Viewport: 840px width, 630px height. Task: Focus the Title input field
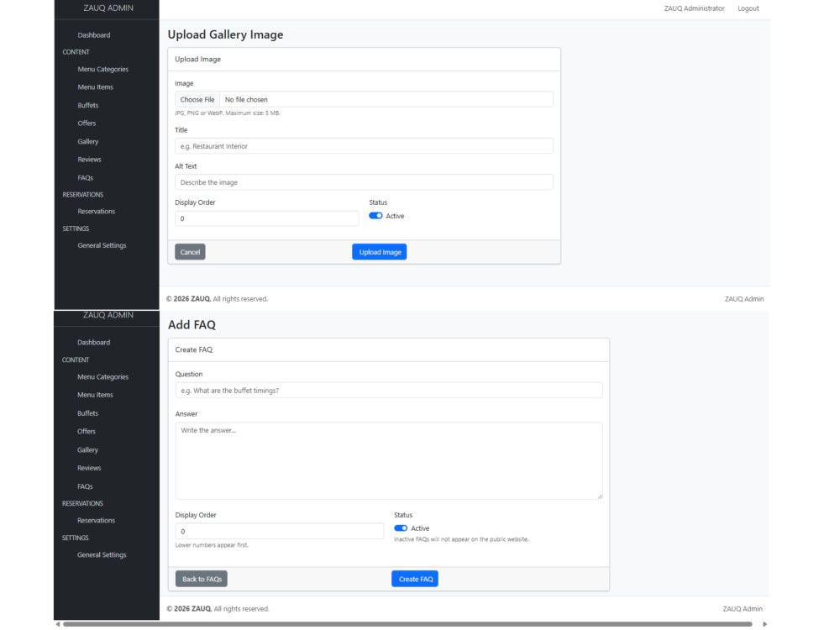(x=364, y=145)
